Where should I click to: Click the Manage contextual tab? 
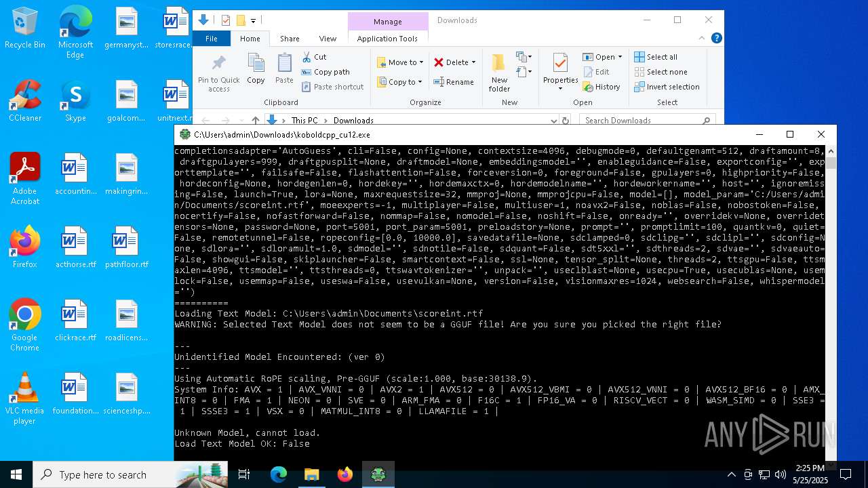coord(388,22)
